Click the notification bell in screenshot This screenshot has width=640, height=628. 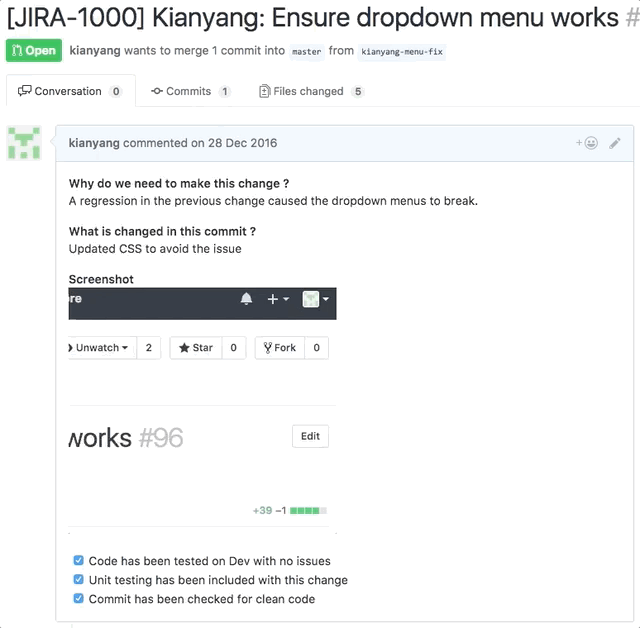[246, 299]
